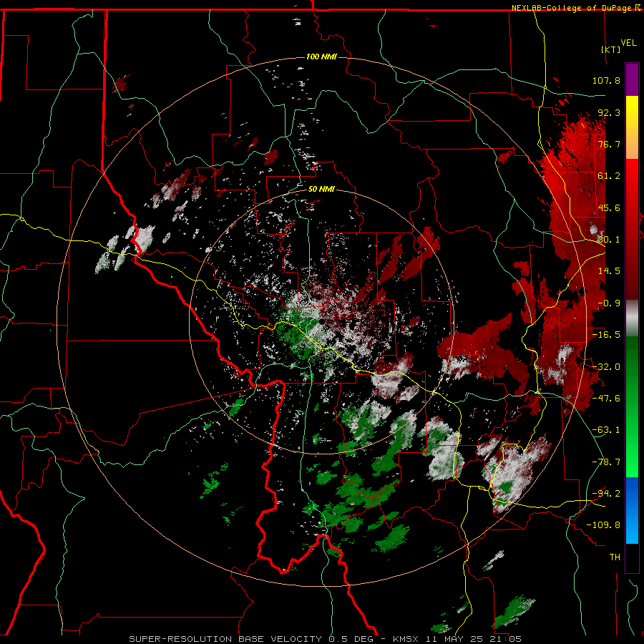Click the -78.7 velocity scale value
Image resolution: width=644 pixels, height=644 pixels.
coord(606,462)
